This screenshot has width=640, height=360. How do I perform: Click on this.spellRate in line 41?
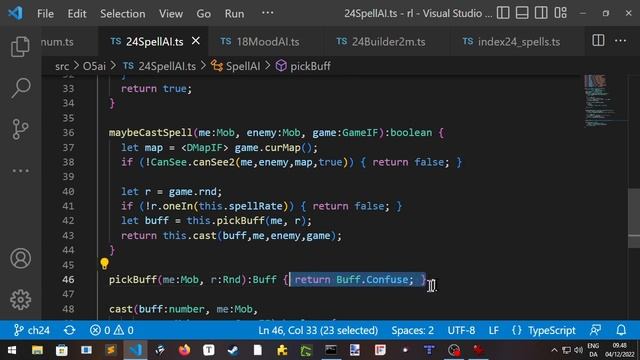pos(241,206)
